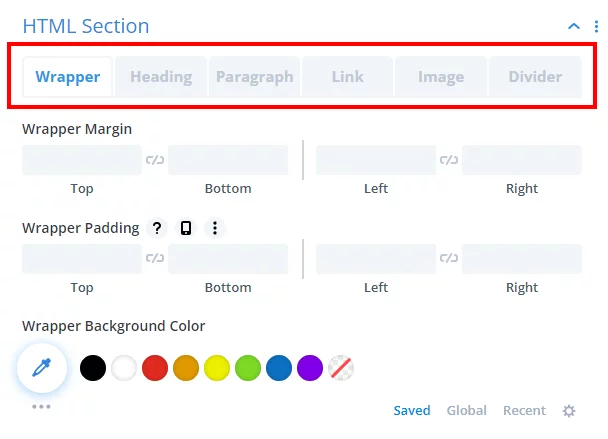Link Wrapper Margin top and bottom values
Viewport: 608px width, 439px height.
[155, 160]
